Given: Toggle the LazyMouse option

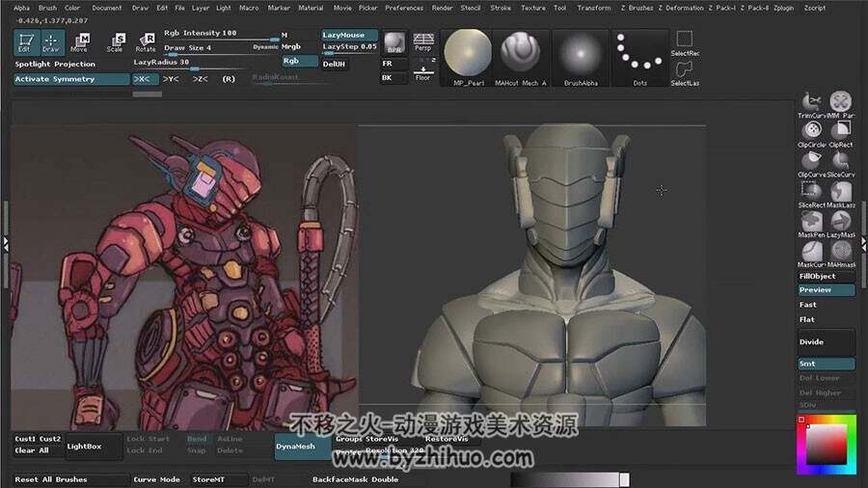Looking at the screenshot, I should coord(349,35).
